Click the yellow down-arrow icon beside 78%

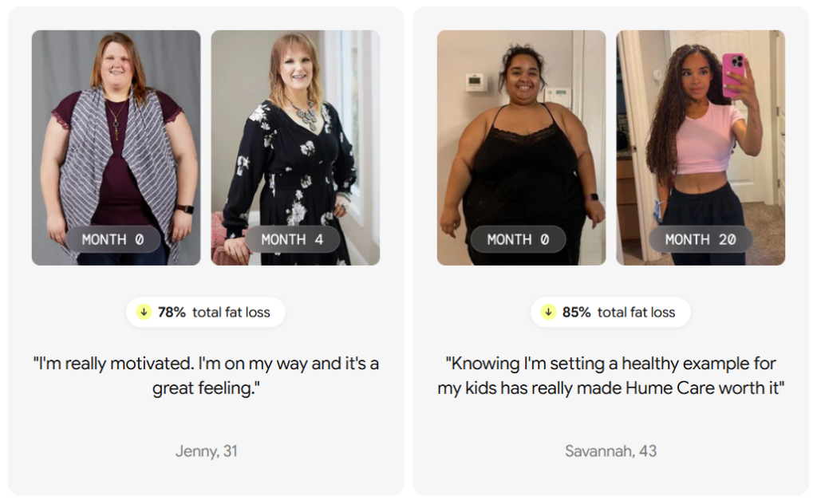click(144, 312)
